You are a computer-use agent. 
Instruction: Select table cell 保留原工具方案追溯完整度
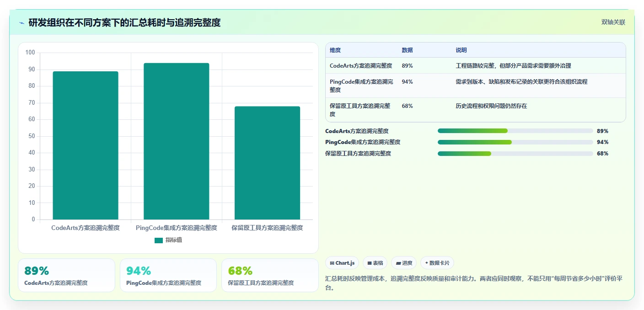(x=360, y=110)
